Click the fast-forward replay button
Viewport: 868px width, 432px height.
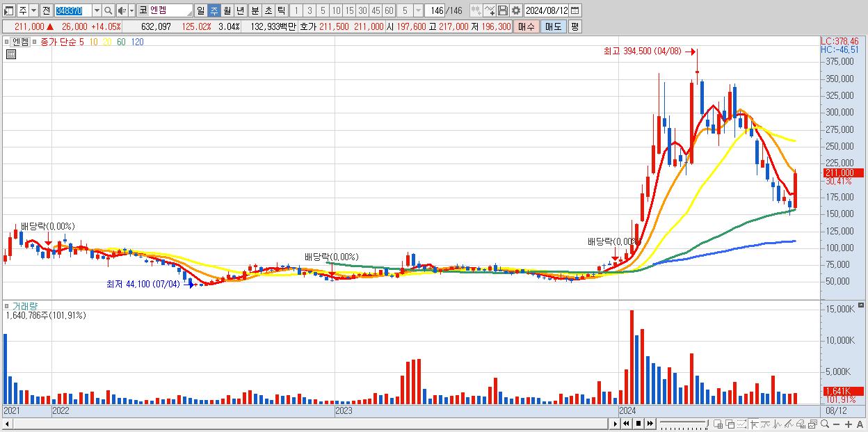[650, 424]
